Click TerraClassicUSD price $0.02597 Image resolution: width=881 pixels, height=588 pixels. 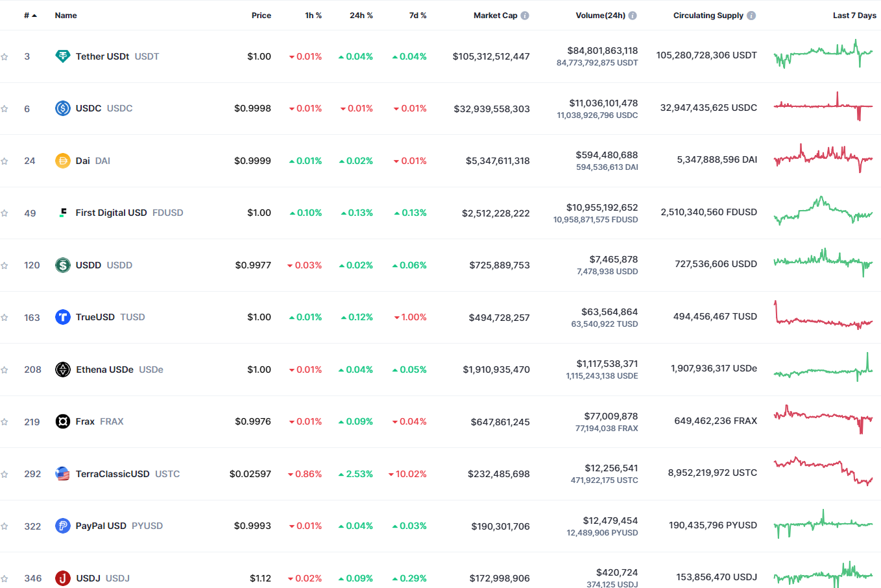[x=250, y=474]
